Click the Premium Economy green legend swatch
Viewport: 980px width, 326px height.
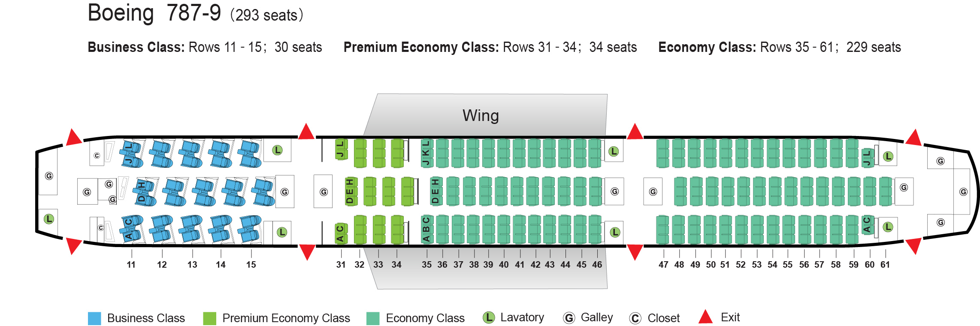pyautogui.click(x=209, y=318)
